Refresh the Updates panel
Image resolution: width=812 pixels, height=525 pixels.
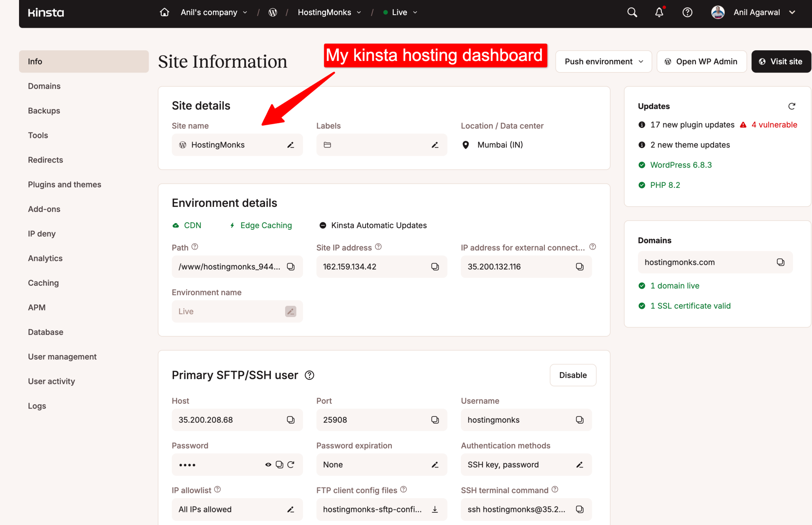[x=791, y=106]
